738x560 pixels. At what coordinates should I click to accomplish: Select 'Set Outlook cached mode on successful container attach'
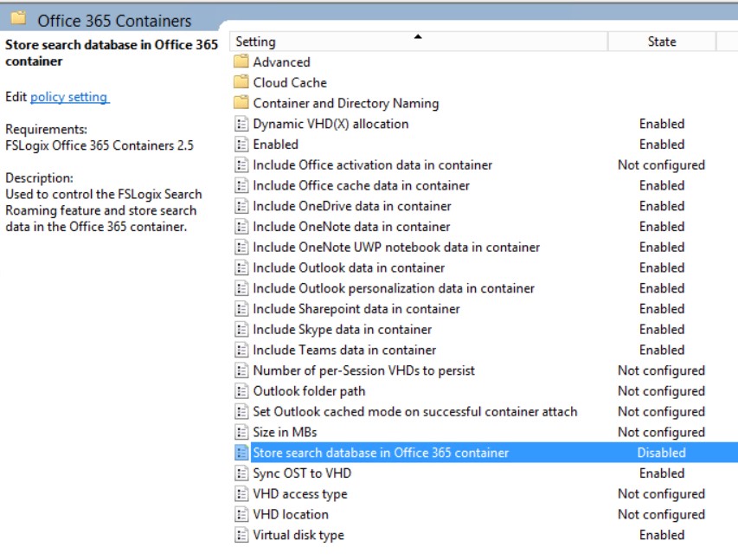point(415,412)
